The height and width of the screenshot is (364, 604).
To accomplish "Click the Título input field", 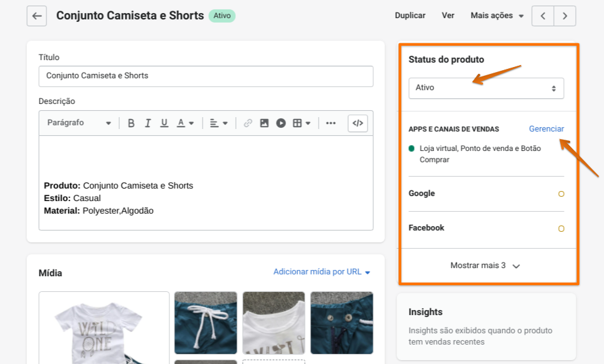I will coord(206,76).
